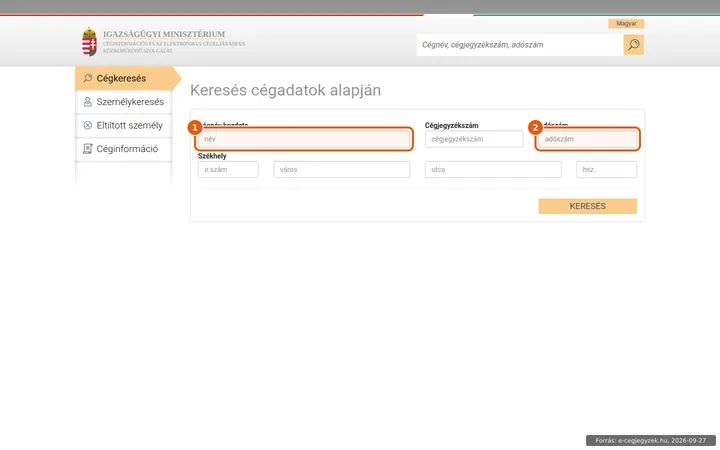Image resolution: width=720 pixels, height=450 pixels.
Task: Click the person icon beside Személykeresés
Action: click(x=88, y=101)
